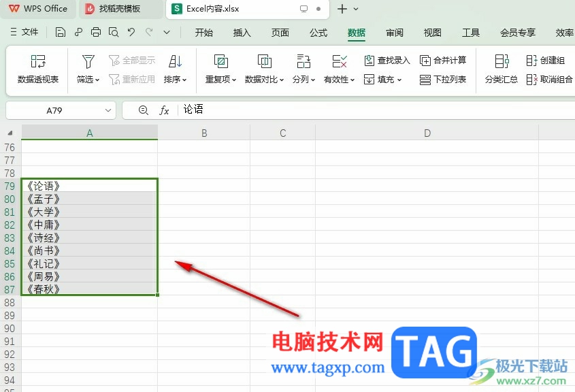Click the Duplicates (重复项) icon
This screenshot has width=575, height=392.
click(x=220, y=61)
